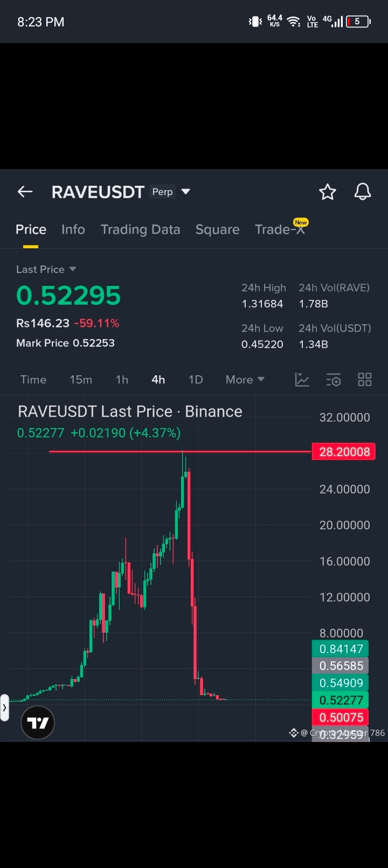
Task: Open the grid layout icon
Action: (365, 380)
